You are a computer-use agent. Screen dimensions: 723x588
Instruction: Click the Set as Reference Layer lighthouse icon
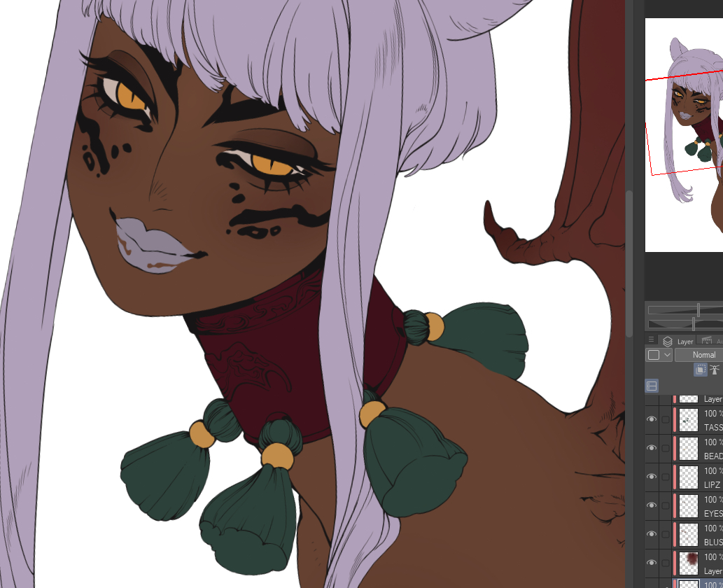[x=715, y=370]
